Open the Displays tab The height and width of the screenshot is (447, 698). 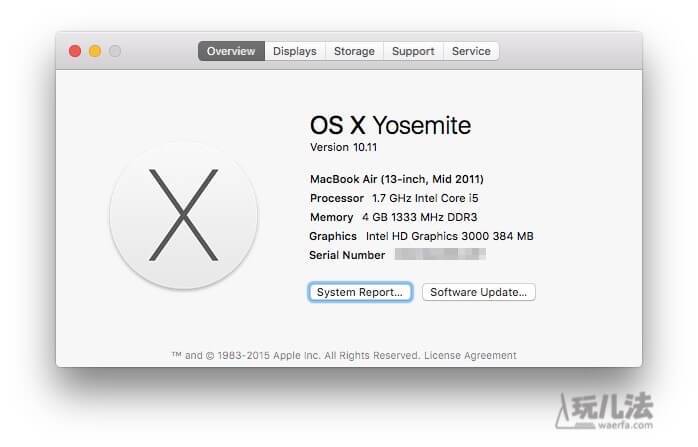[295, 51]
